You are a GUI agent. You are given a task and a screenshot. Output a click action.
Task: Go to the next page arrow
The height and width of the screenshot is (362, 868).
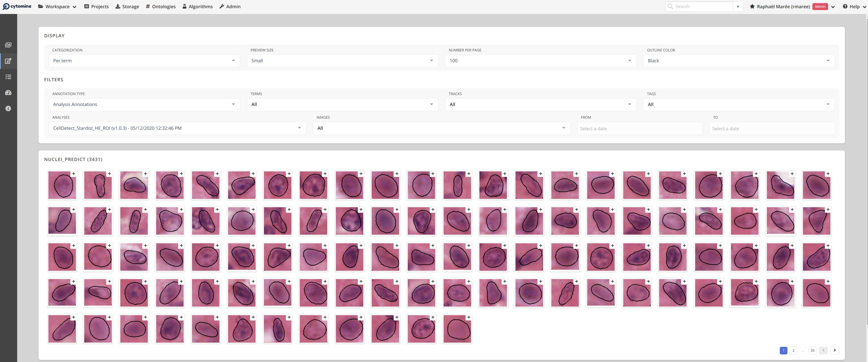(x=835, y=350)
